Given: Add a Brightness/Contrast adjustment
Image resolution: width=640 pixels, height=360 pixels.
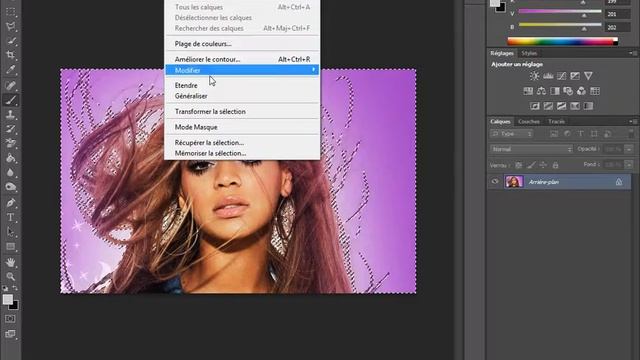Looking at the screenshot, I should (534, 76).
